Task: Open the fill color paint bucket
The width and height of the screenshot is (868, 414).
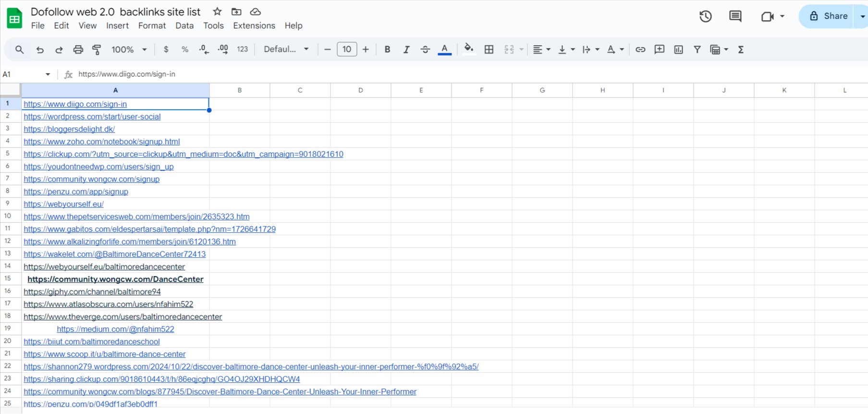Action: (469, 49)
